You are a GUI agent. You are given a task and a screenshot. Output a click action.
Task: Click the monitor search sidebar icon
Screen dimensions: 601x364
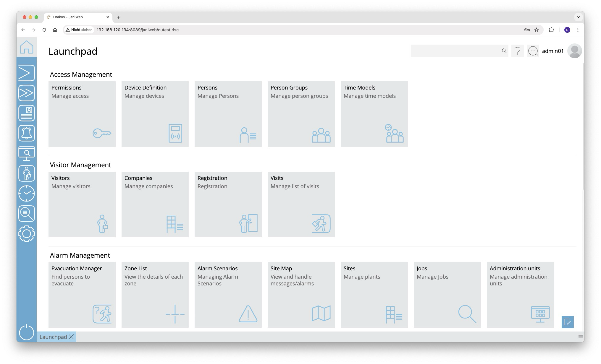tap(27, 153)
